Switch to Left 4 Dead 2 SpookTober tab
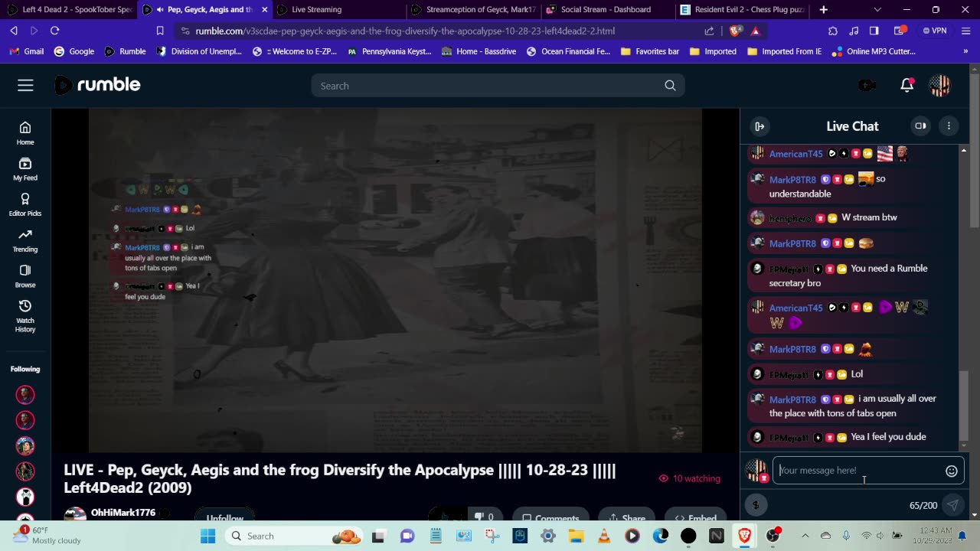Screen dimensions: 980x551 (x=70, y=10)
